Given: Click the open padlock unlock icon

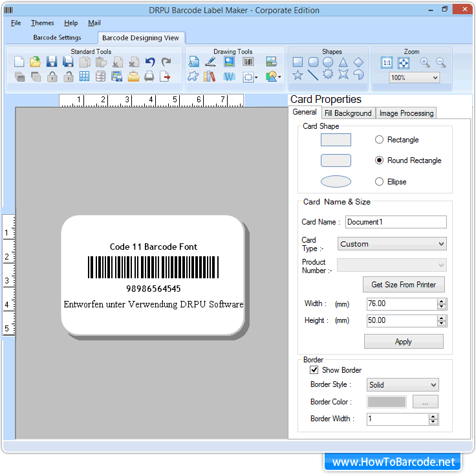Looking at the screenshot, I should click(x=69, y=76).
